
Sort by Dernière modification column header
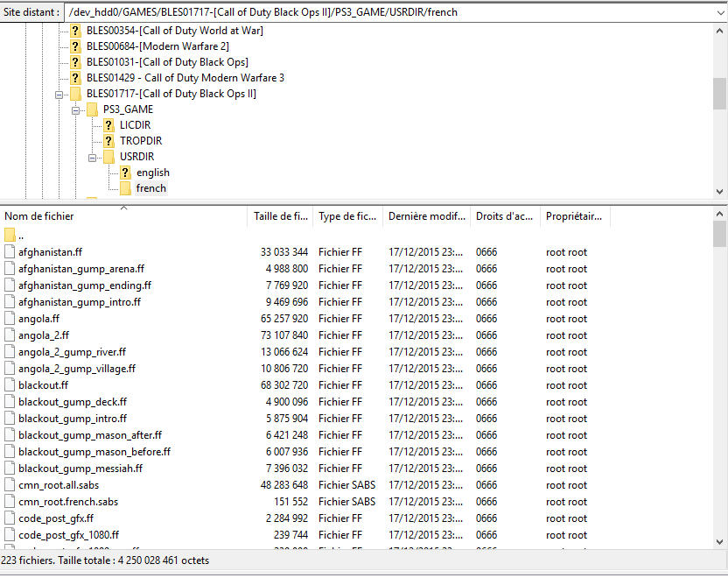pyautogui.click(x=427, y=216)
